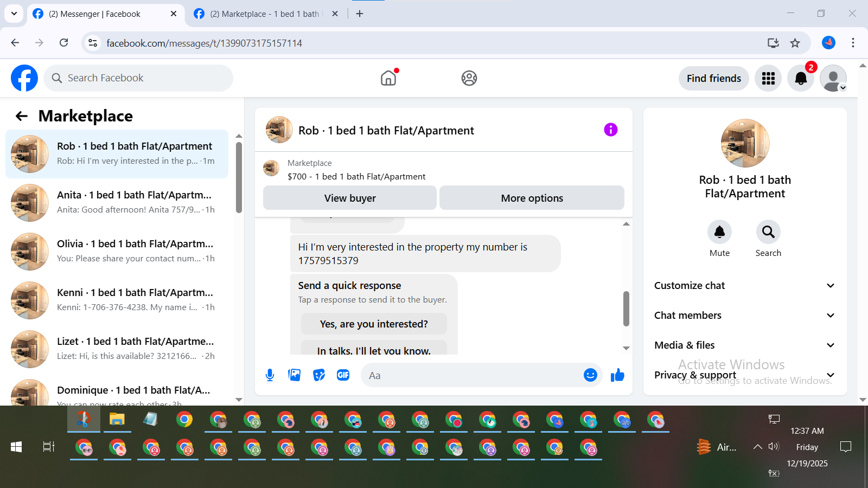Screen dimensions: 868x488
Task: Focus the Search Facebook field
Action: [x=138, y=78]
